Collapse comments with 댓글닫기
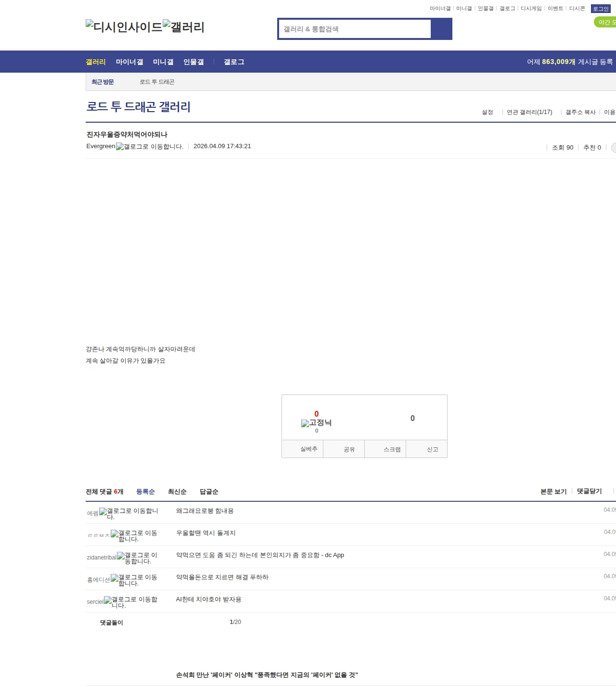The image size is (616, 687). point(589,491)
